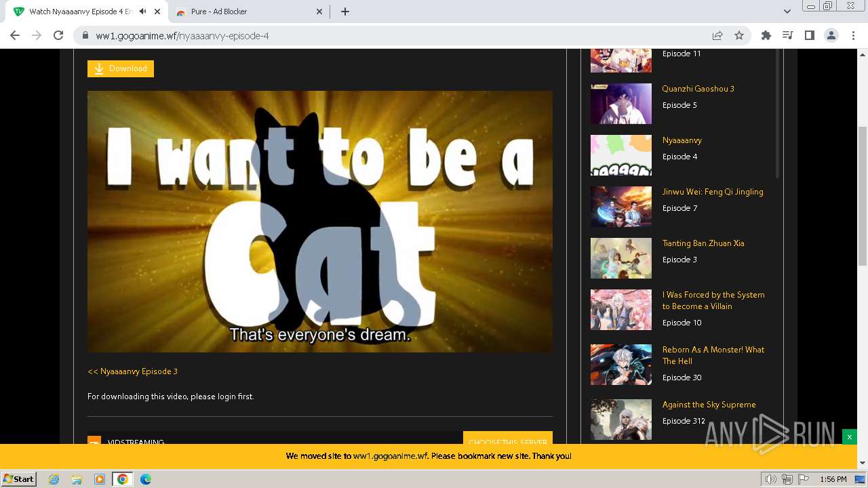Open Quanzhi Gaoshou 3 title link
Viewport: 868px width, 488px height.
[x=698, y=89]
